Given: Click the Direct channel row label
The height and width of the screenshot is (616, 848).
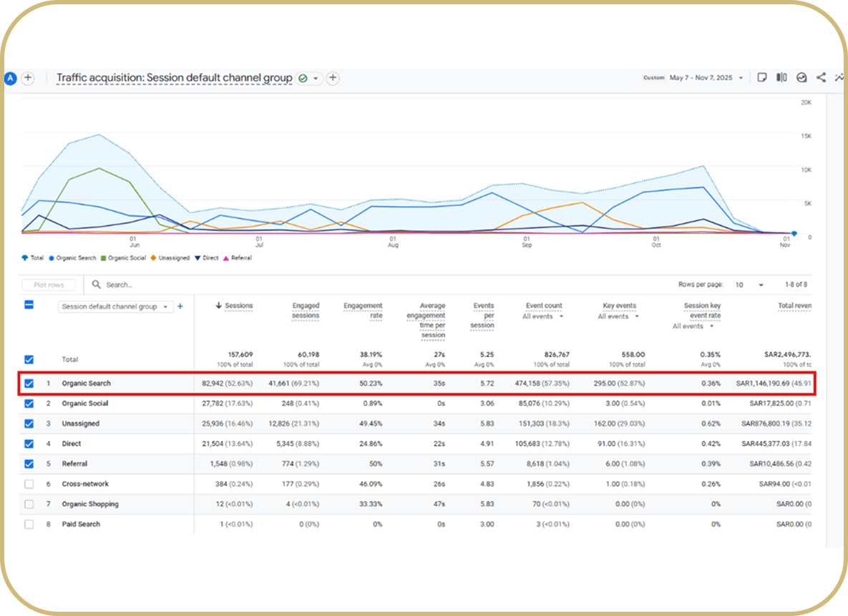Looking at the screenshot, I should (x=72, y=444).
